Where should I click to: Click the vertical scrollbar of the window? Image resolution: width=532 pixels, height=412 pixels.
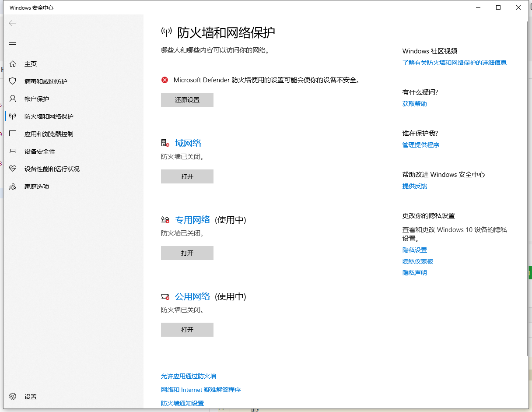(527, 188)
